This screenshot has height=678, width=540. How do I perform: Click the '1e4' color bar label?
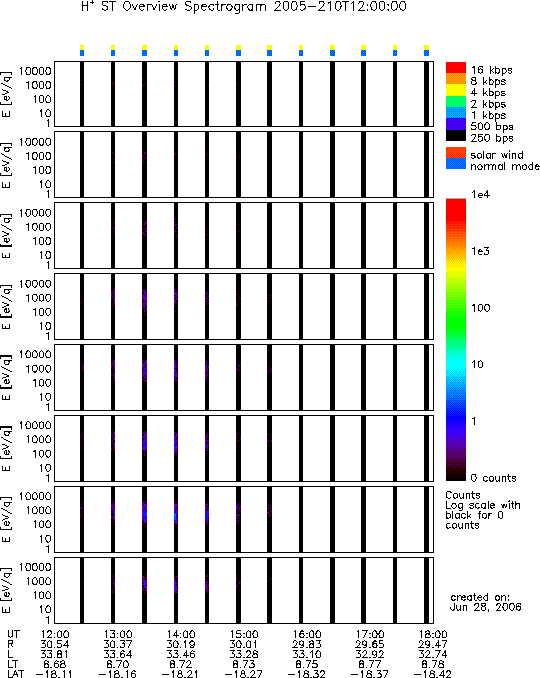(x=480, y=195)
